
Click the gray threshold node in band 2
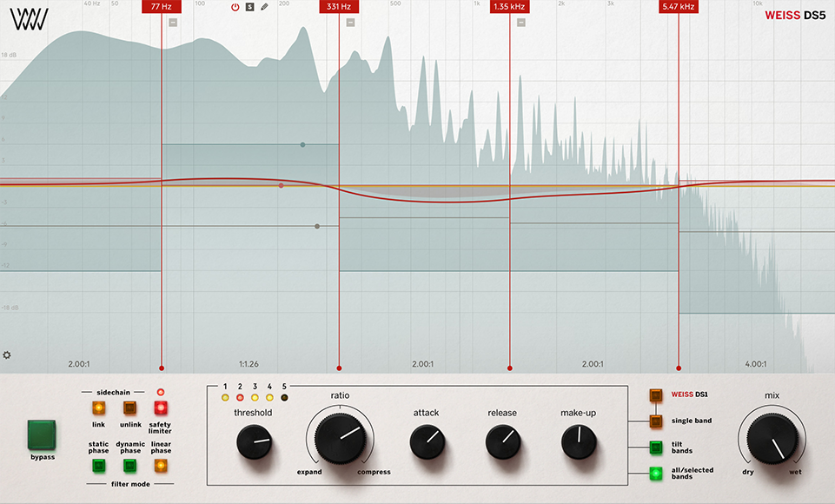click(x=317, y=227)
